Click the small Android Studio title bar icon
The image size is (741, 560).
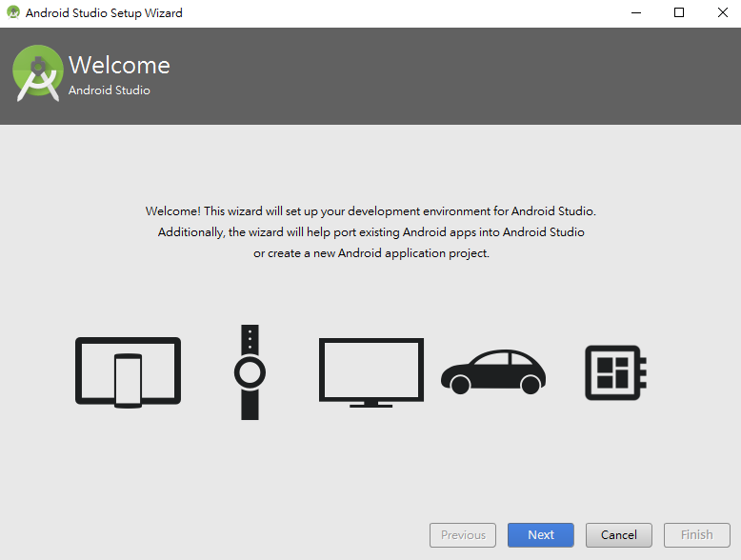(x=13, y=12)
